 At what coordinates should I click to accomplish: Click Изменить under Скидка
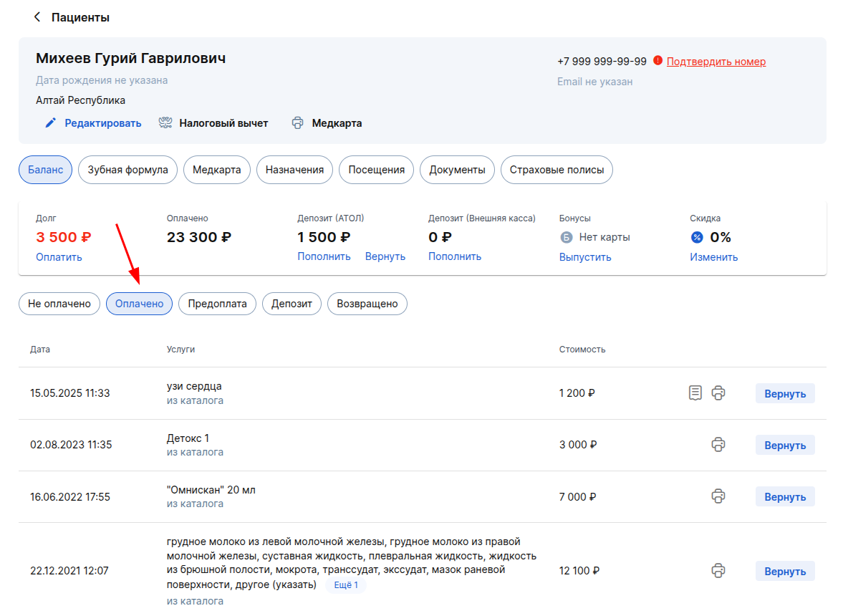tap(713, 257)
